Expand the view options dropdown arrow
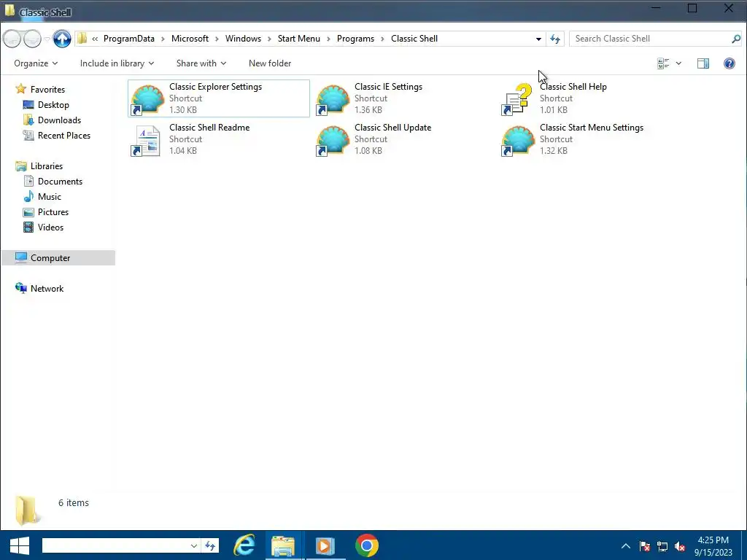Viewport: 747px width, 560px height. tap(679, 63)
